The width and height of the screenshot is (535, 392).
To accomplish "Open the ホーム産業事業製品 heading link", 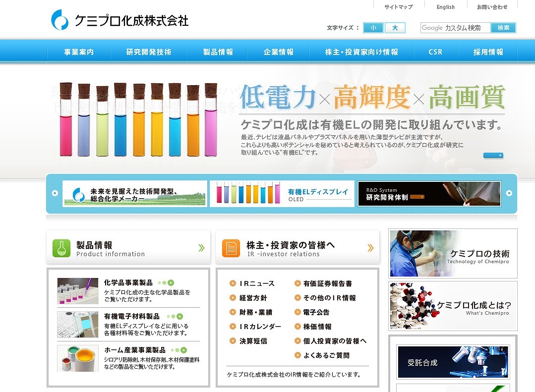I will tap(135, 350).
